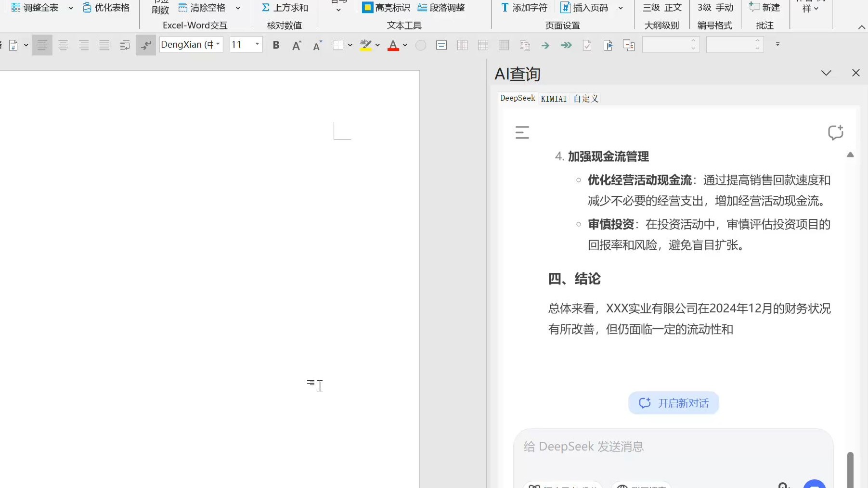Image resolution: width=868 pixels, height=488 pixels.
Task: Click the paragraph indent icon
Action: coord(125,45)
